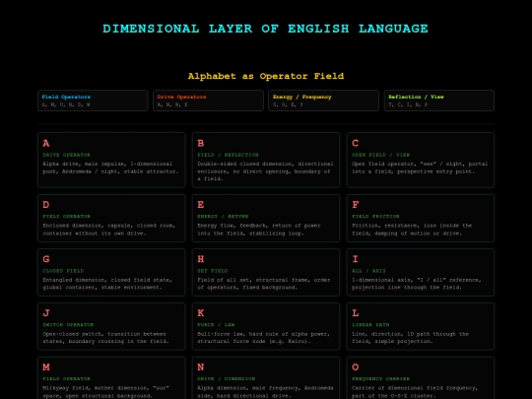Select the 'Drive Operators' legend label
Viewport: 532px width, 399px height.
pos(181,97)
